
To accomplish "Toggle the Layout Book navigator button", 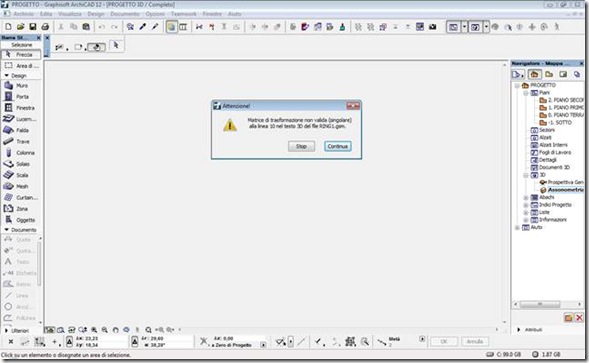I will pos(563,74).
